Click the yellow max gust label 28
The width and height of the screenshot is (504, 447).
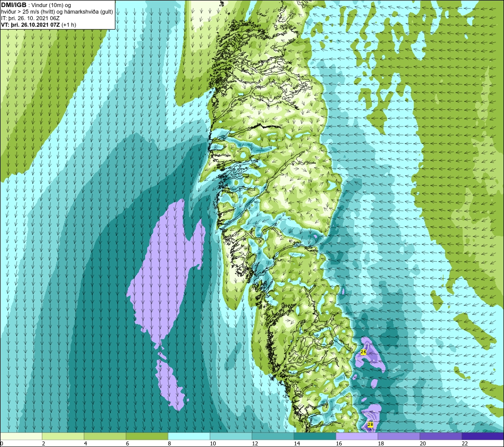[x=370, y=424]
